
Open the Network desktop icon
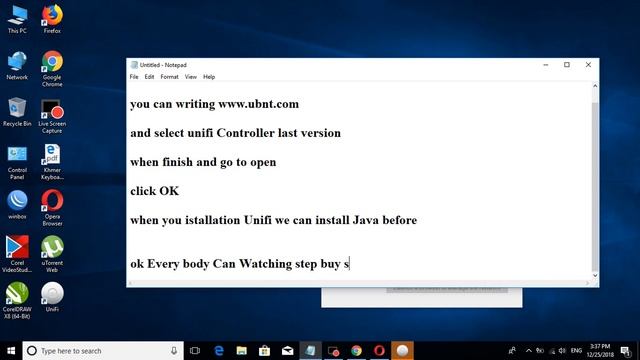coord(17,65)
